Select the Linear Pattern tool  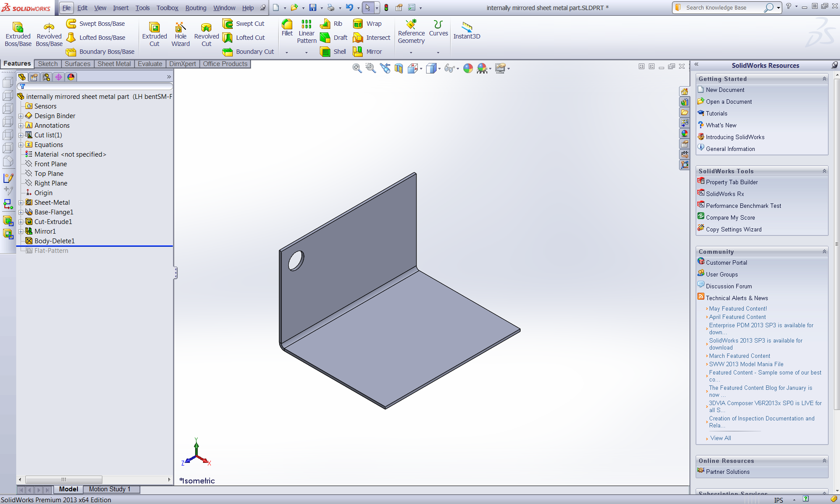point(306,31)
